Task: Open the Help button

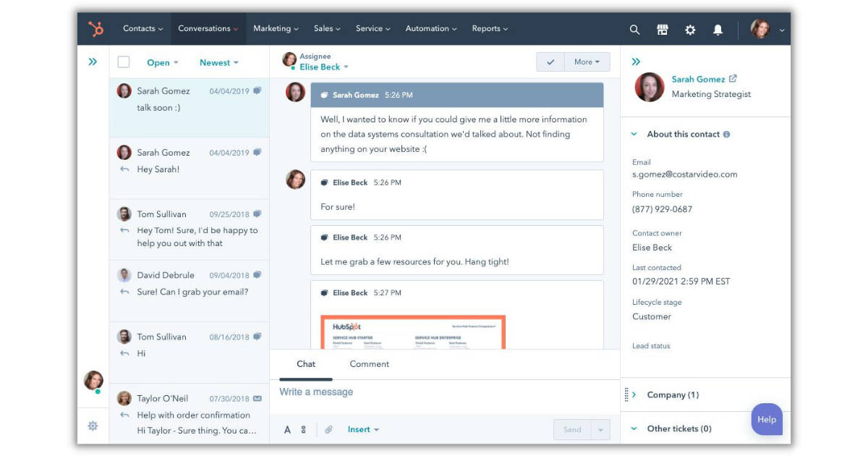Action: coord(767,420)
